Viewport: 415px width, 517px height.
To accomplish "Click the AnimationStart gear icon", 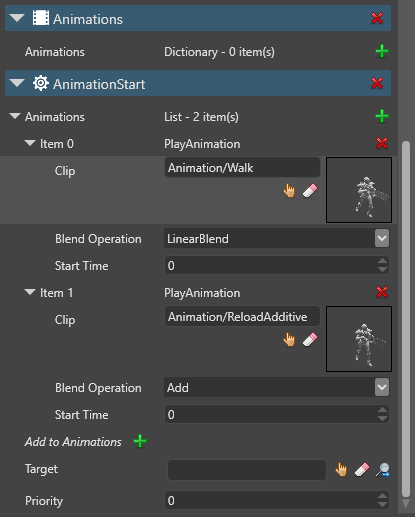I will pos(41,83).
